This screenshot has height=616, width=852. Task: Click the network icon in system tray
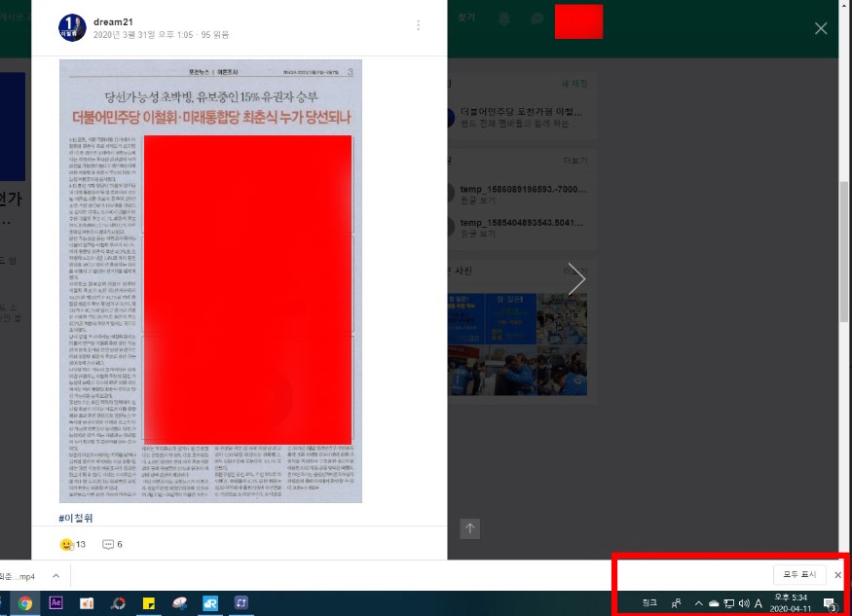(x=729, y=603)
